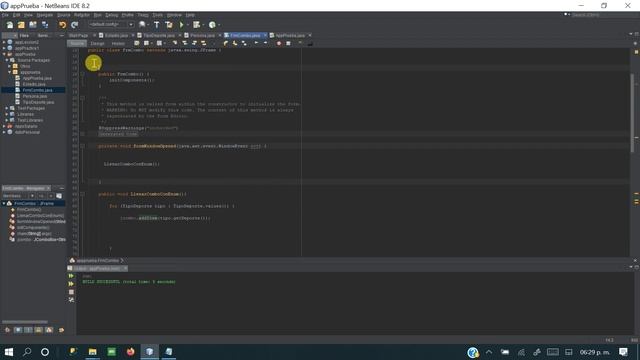This screenshot has width=640, height=360.
Task: Click the Output settings wrench icon
Action: [x=71, y=300]
